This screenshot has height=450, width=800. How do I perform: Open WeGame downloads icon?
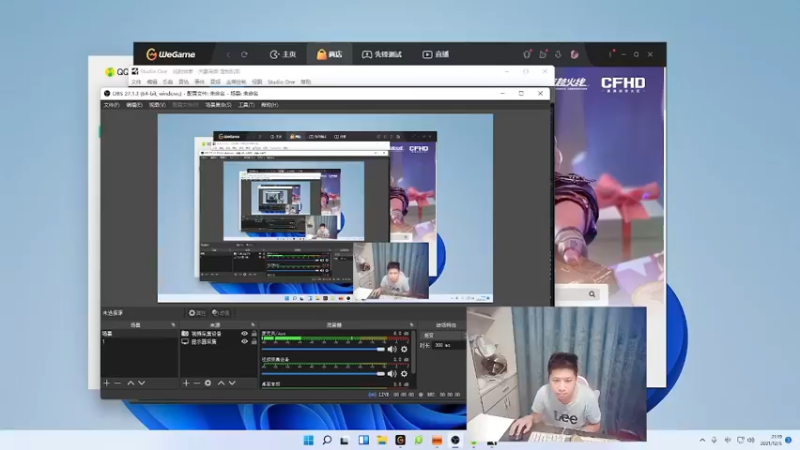coord(558,54)
